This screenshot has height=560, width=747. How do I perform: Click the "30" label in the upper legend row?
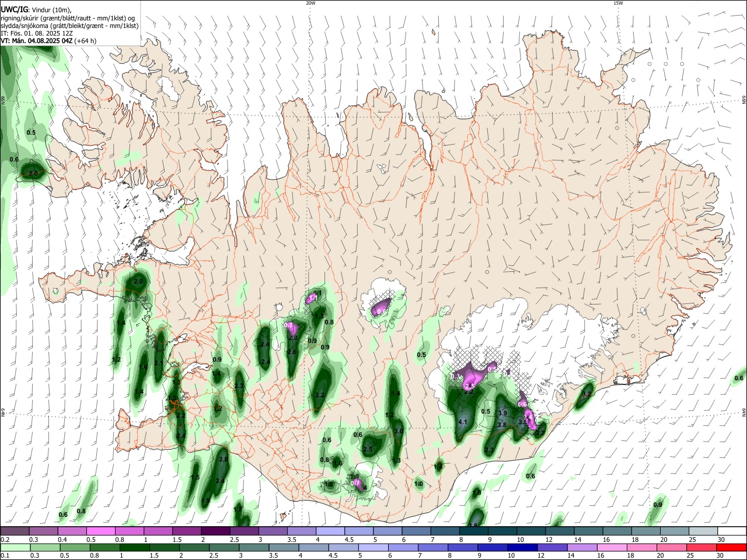click(721, 540)
